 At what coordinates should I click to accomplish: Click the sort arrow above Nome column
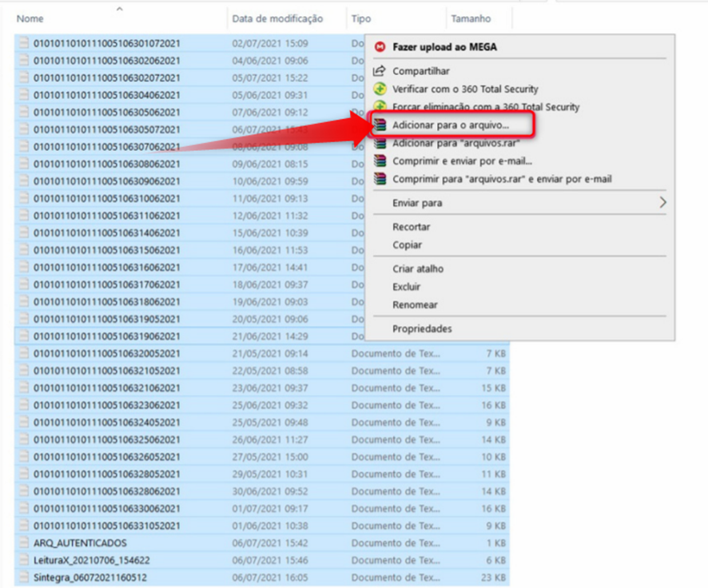[x=120, y=9]
